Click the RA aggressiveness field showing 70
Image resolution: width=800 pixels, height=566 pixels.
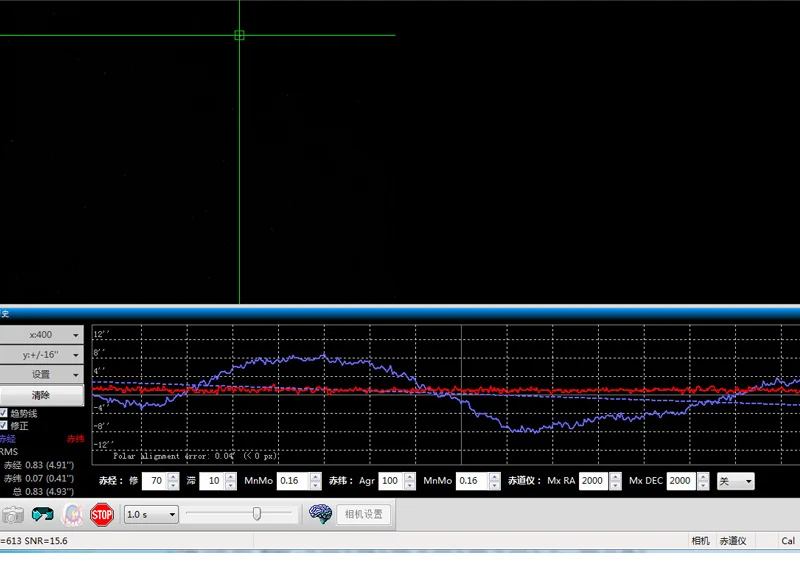pos(154,481)
